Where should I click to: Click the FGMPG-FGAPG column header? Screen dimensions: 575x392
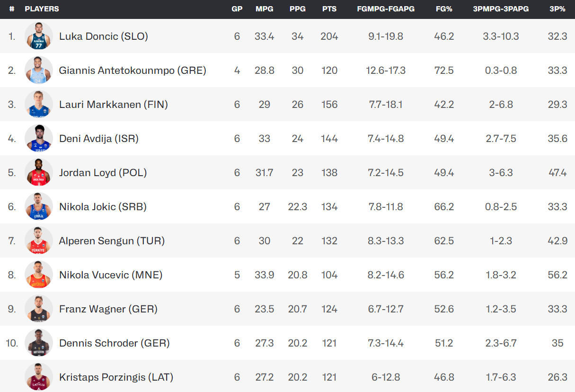click(x=386, y=9)
